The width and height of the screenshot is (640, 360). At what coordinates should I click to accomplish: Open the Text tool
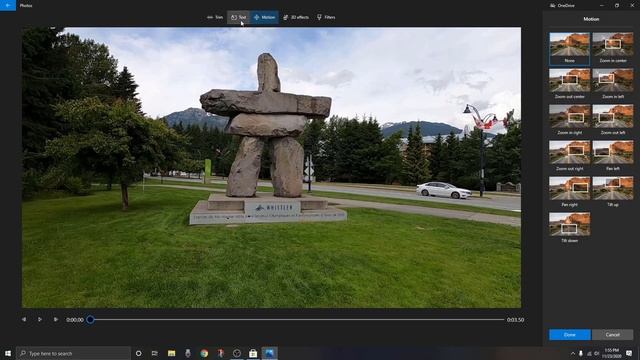pos(238,17)
